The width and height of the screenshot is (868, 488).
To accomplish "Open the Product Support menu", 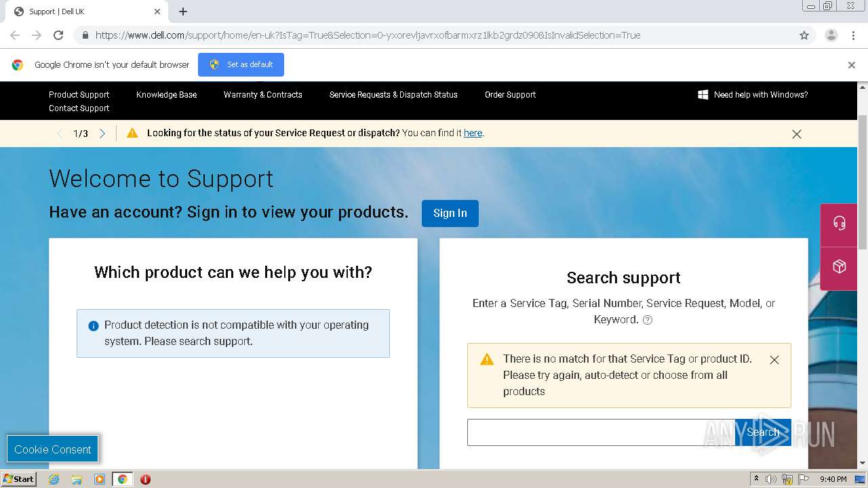I will click(x=79, y=95).
